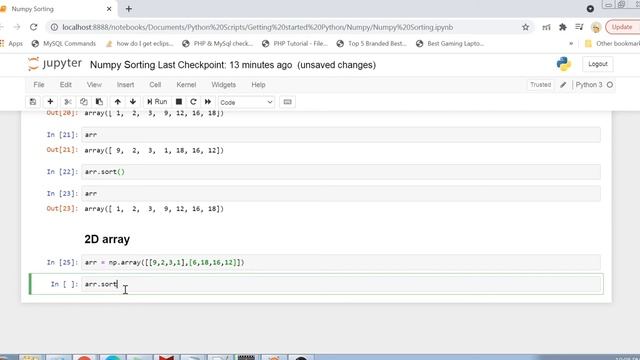Rename notebook title Numpy Sorting

click(122, 65)
